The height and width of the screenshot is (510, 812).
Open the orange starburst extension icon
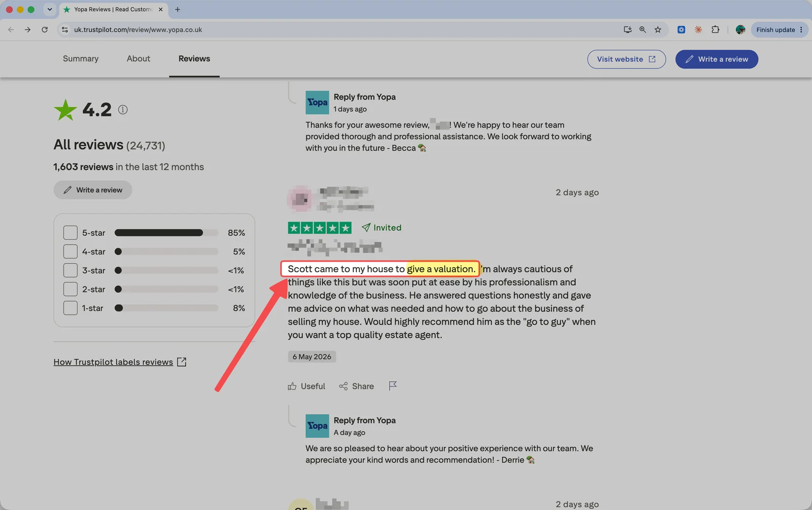tap(698, 29)
